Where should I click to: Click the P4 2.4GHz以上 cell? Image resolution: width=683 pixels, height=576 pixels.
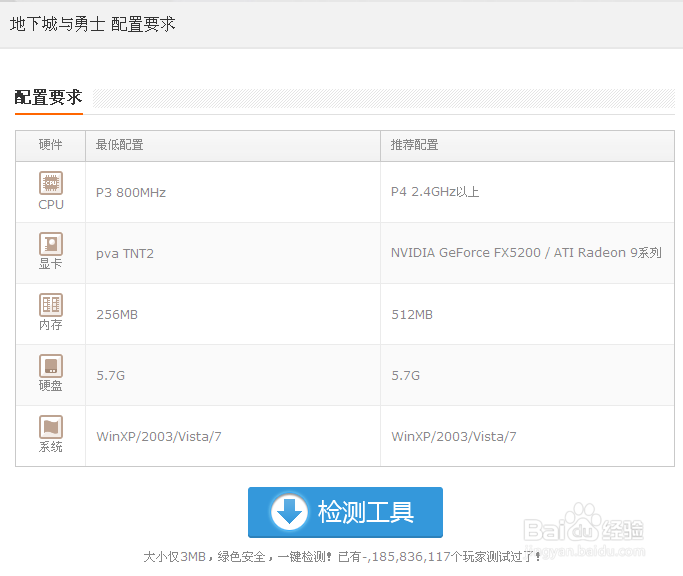[x=527, y=192]
